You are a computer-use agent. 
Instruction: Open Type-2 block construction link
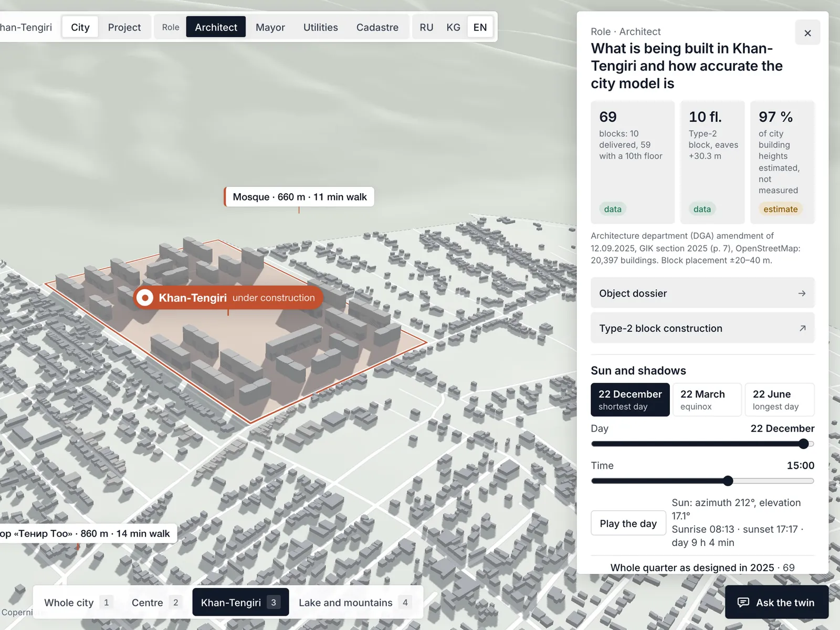click(x=702, y=328)
